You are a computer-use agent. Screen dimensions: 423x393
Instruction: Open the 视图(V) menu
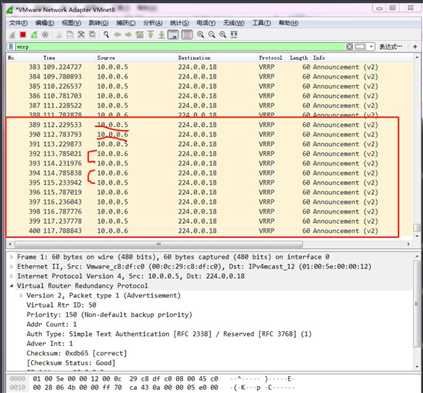point(71,23)
